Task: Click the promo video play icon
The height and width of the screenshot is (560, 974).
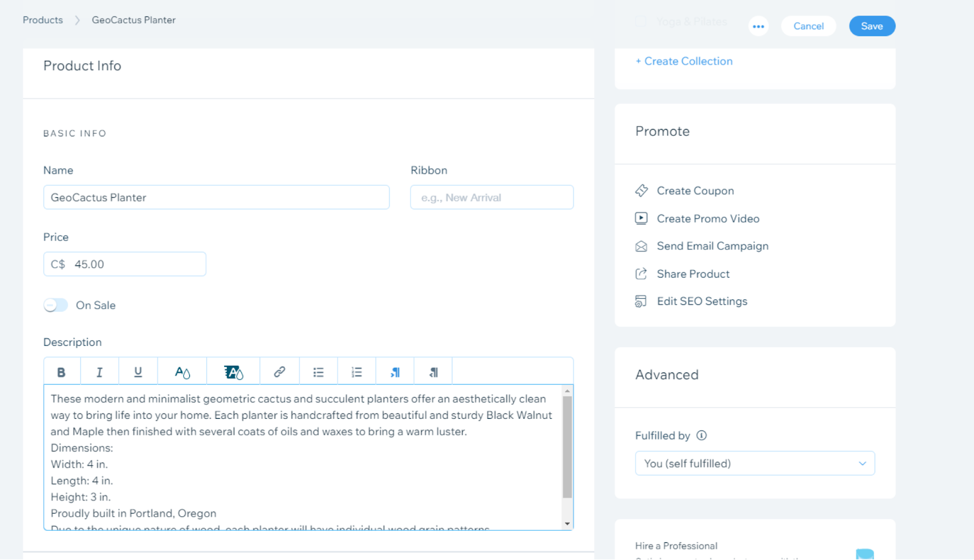Action: (642, 218)
